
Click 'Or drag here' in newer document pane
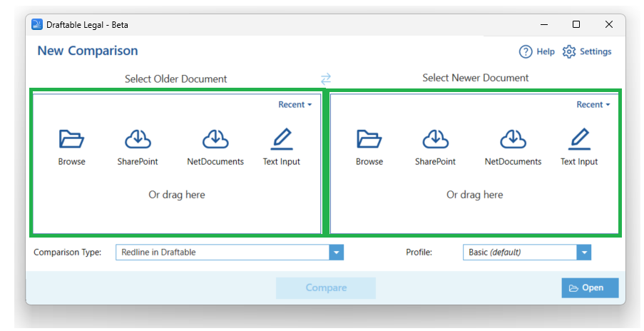(x=474, y=195)
